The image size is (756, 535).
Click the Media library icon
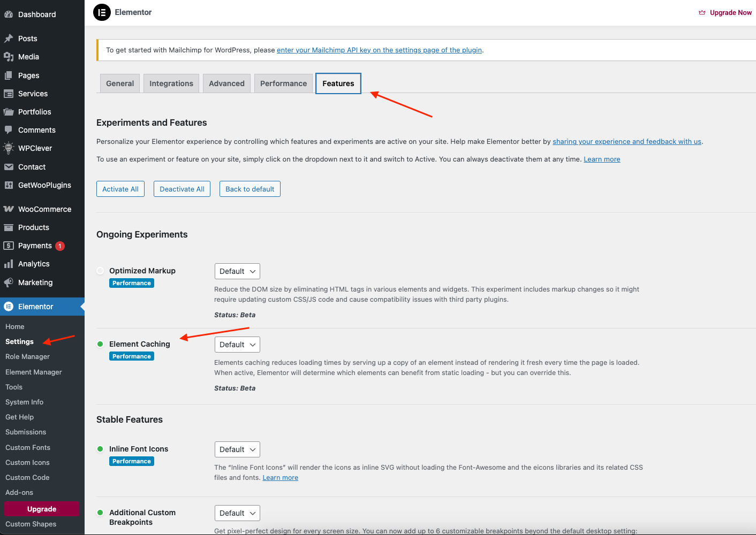point(9,57)
